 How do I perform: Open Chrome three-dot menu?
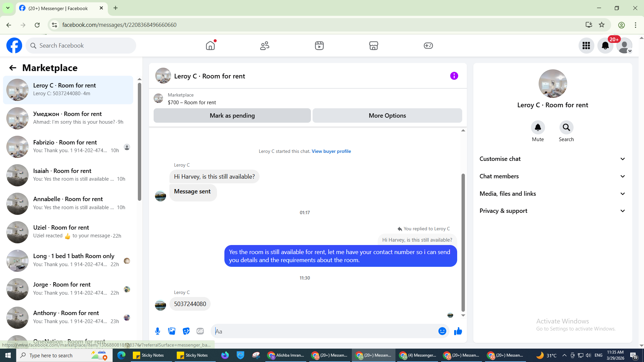click(636, 25)
